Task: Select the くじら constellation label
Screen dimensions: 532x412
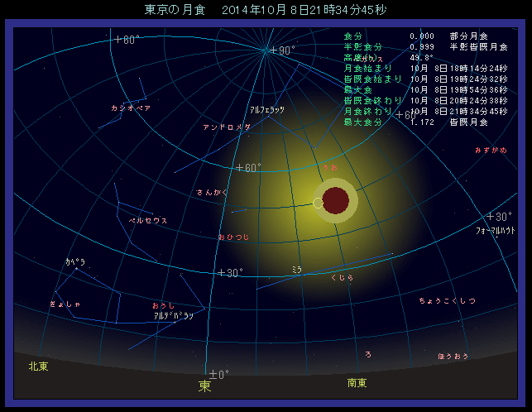Action: point(342,278)
